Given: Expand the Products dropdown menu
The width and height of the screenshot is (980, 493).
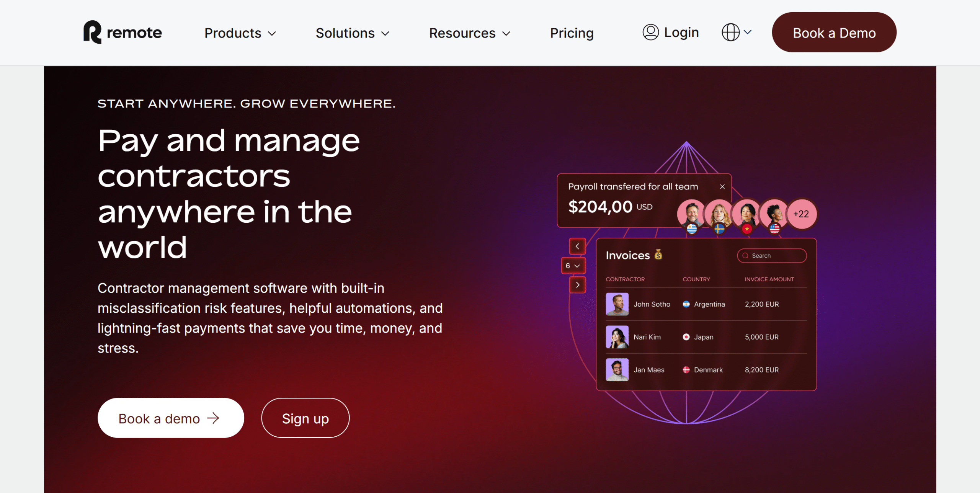Looking at the screenshot, I should click(x=240, y=33).
